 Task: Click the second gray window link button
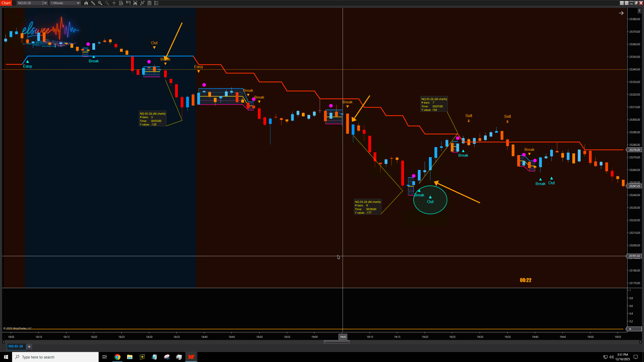pyautogui.click(x=627, y=3)
